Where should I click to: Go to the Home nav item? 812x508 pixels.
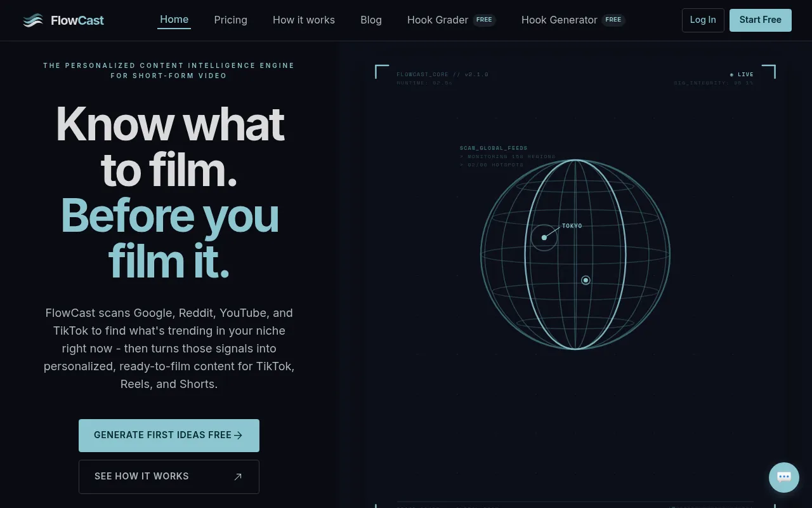point(174,20)
